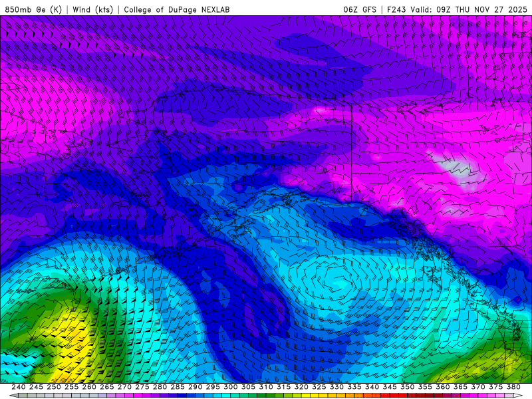Click the 270 value on the color scale
Image resolution: width=532 pixels, height=399 pixels.
(x=124, y=387)
